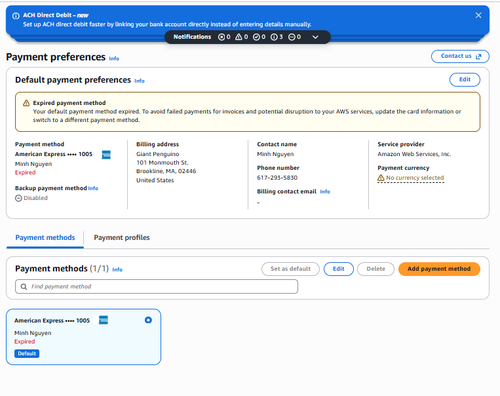This screenshot has width=500, height=396.
Task: Click the info icon in ACH Direct Debit banner
Action: [16, 16]
